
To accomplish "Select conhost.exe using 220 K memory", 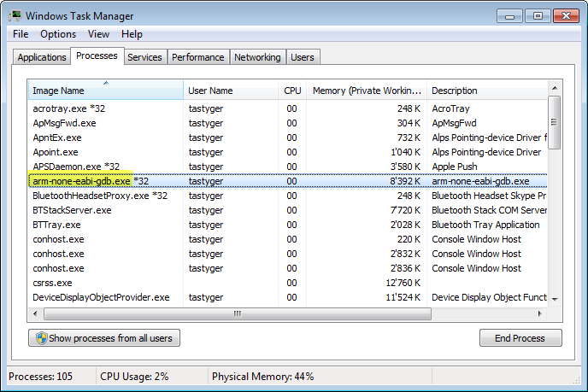I will (x=288, y=239).
